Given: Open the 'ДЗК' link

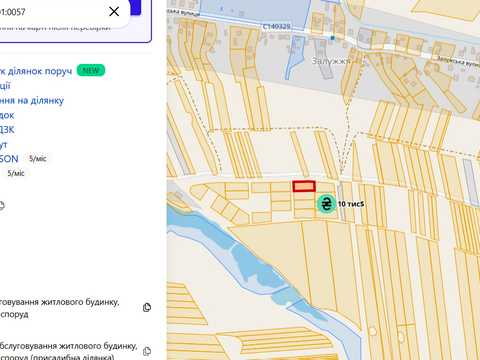Looking at the screenshot, I should (7, 130).
